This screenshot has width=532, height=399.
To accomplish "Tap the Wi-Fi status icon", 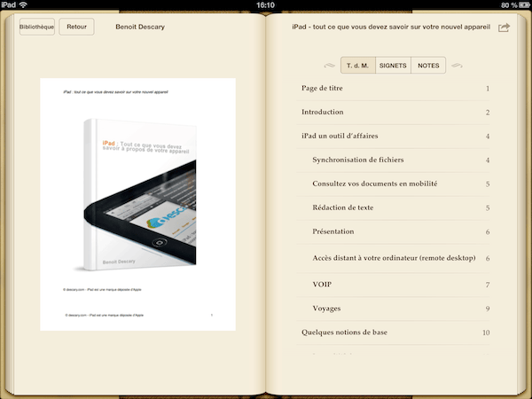I will pos(22,5).
